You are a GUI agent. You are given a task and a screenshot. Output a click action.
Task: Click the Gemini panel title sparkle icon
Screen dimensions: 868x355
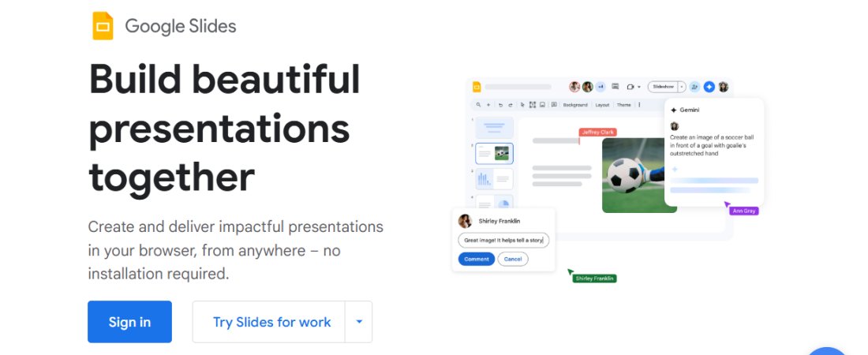coord(674,110)
